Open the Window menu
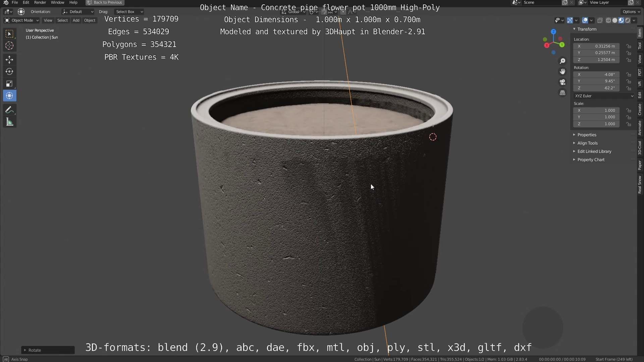The width and height of the screenshot is (644, 362). tap(57, 2)
